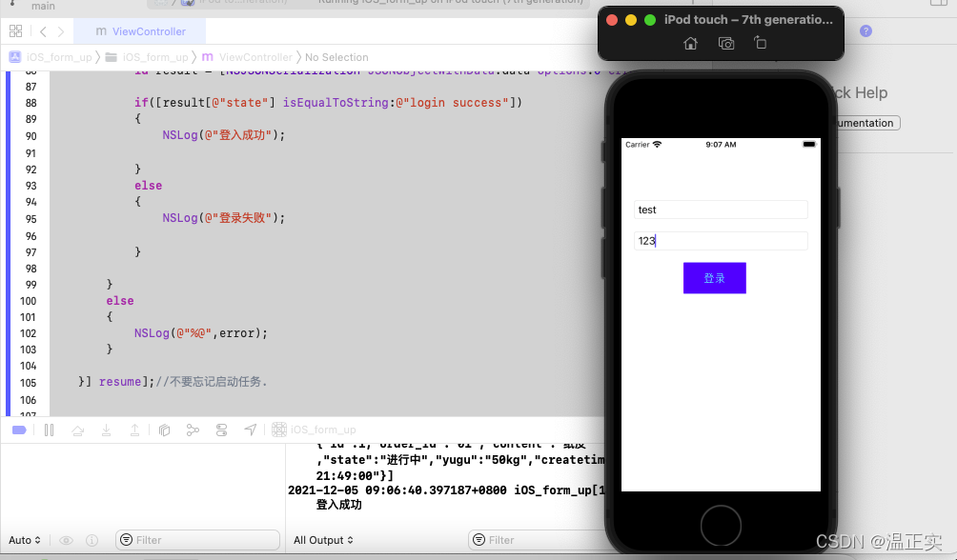This screenshot has height=560, width=957.
Task: Focus the console Filter field
Action: point(537,540)
